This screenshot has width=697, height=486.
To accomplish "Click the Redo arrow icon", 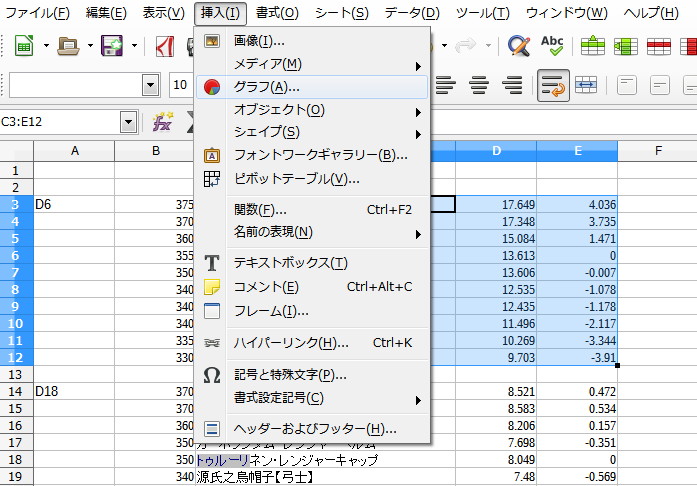I will [x=466, y=45].
